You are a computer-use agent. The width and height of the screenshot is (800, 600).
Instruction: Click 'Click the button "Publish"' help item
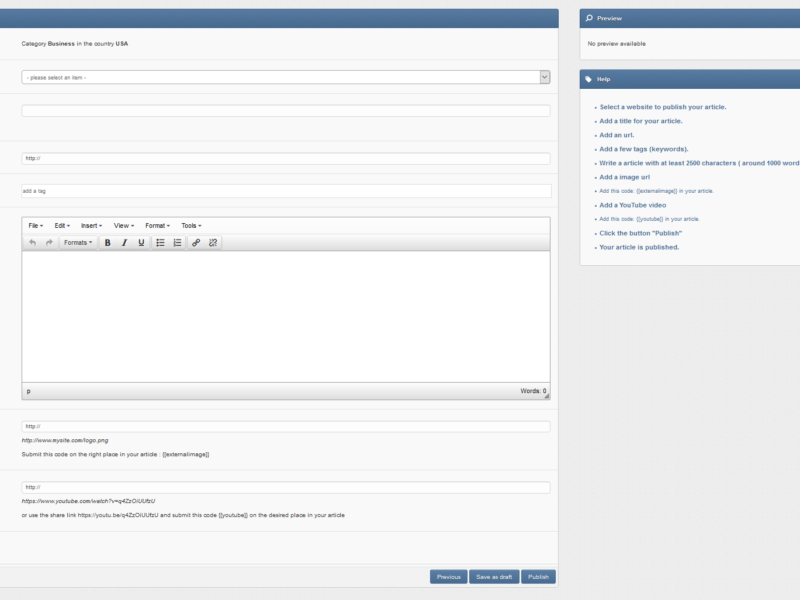(640, 233)
